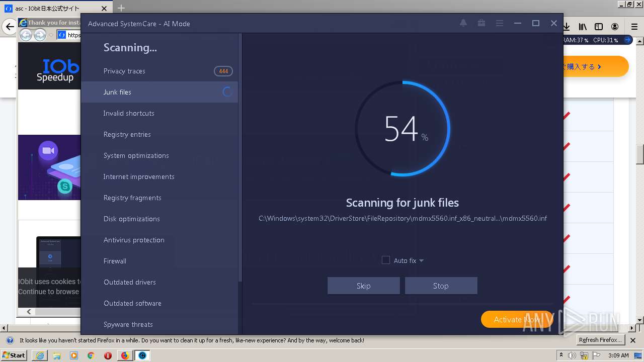Click the Skip button
This screenshot has width=644, height=362.
363,286
